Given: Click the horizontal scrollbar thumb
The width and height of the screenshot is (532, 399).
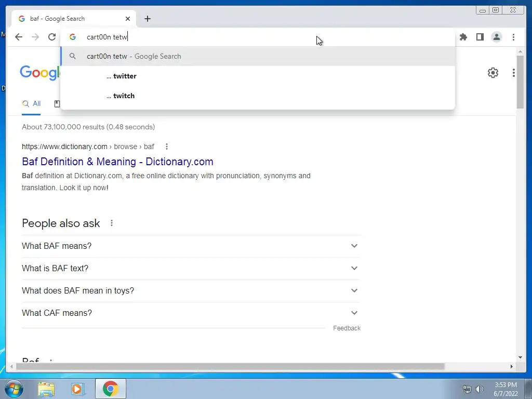Looking at the screenshot, I should click(230, 366).
